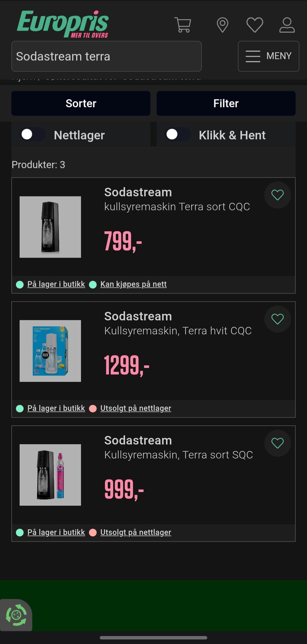The height and width of the screenshot is (644, 307).
Task: Open the Terra sort CQC product image
Action: pyautogui.click(x=50, y=227)
